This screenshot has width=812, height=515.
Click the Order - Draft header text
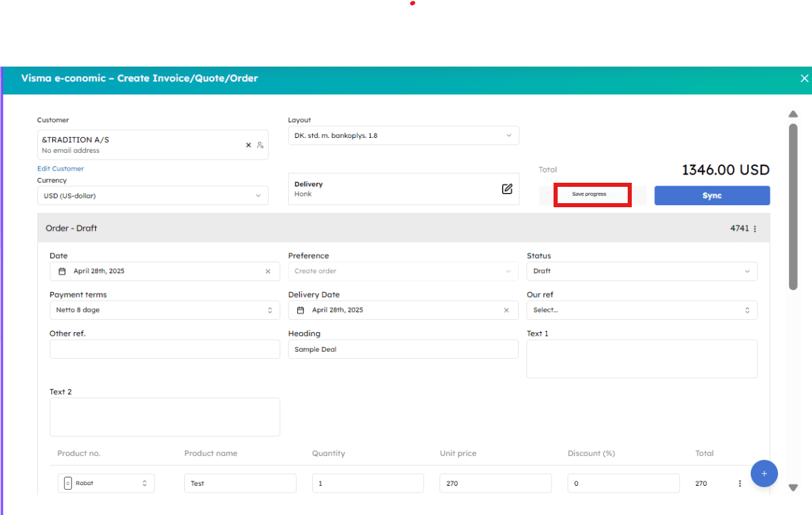71,228
